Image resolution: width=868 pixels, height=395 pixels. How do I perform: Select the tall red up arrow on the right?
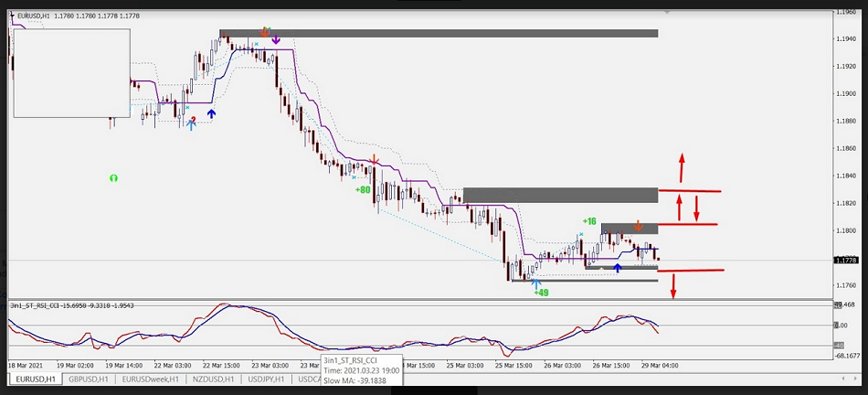681,169
